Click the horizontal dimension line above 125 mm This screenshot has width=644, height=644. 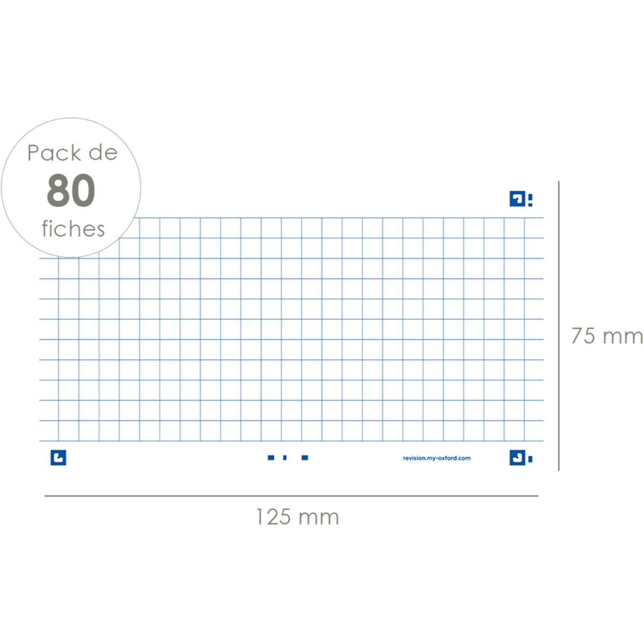pos(291,496)
